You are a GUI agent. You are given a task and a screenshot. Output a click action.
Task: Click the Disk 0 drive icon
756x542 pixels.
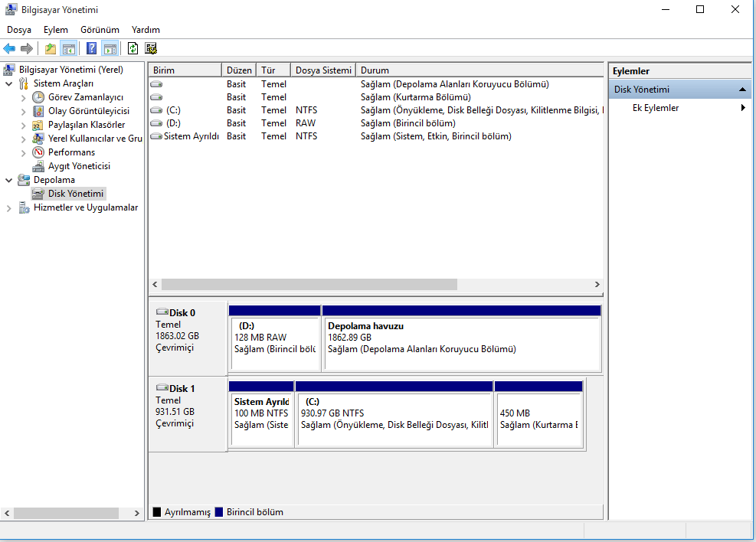pyautogui.click(x=162, y=312)
